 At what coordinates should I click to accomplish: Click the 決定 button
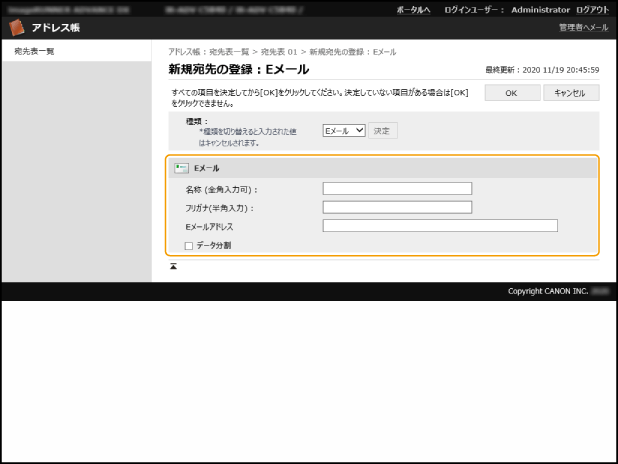382,130
